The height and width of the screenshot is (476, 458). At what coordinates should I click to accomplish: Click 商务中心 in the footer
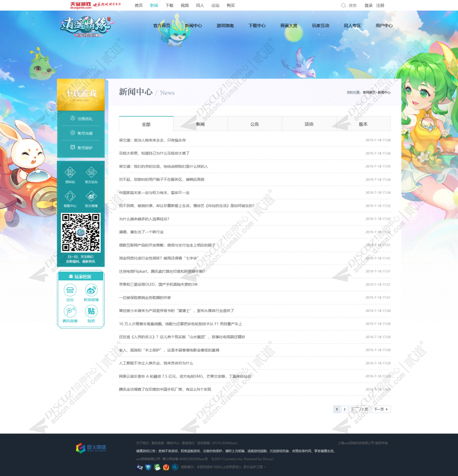click(x=173, y=443)
